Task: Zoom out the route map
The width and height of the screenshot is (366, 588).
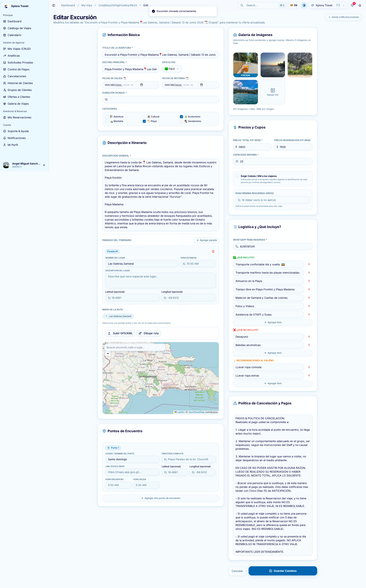Action: (x=108, y=353)
